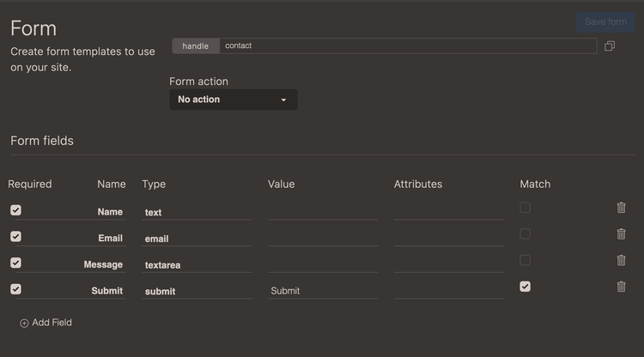Tick the Match checkbox in Name row
The width and height of the screenshot is (644, 357).
[525, 208]
